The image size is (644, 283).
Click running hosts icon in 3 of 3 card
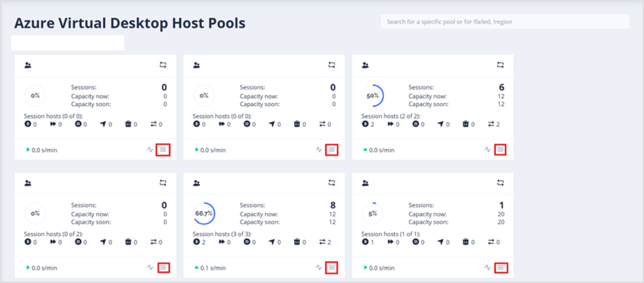(x=196, y=242)
